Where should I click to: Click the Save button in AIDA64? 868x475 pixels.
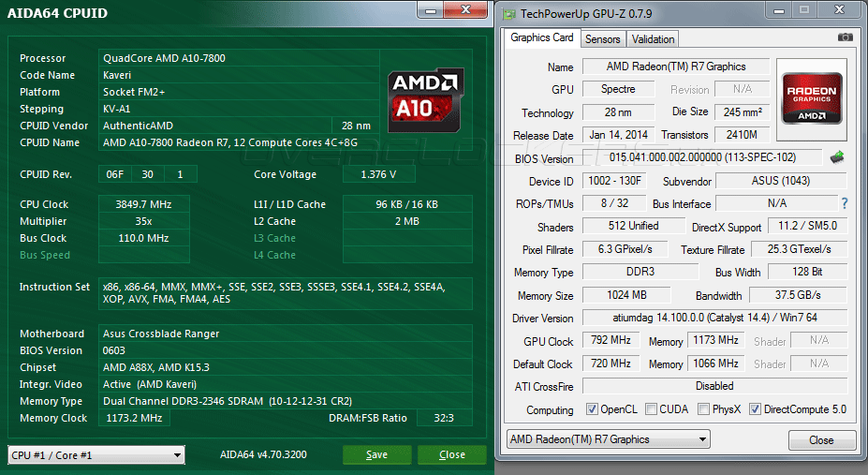[x=377, y=455]
